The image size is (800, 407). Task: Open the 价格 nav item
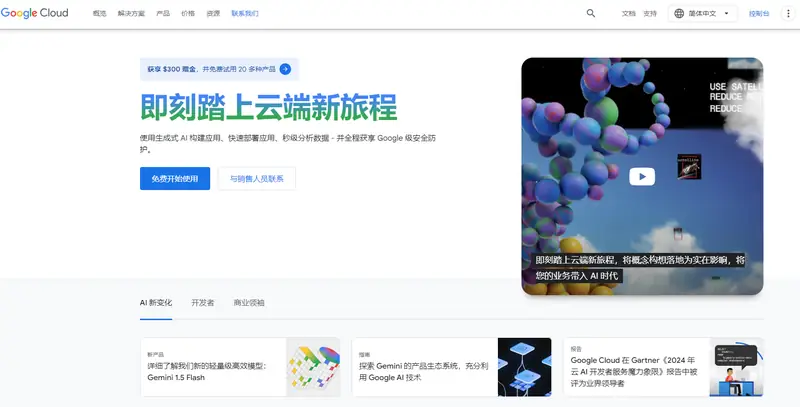pyautogui.click(x=188, y=14)
